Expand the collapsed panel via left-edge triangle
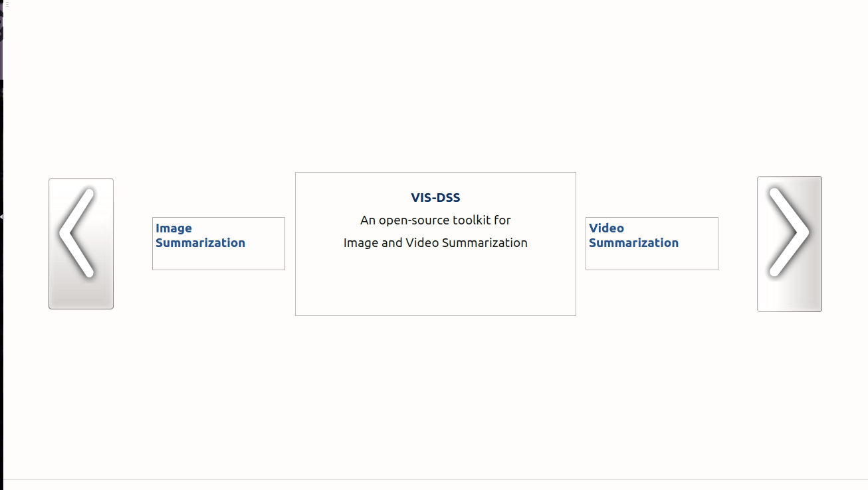868x490 pixels. click(2, 216)
